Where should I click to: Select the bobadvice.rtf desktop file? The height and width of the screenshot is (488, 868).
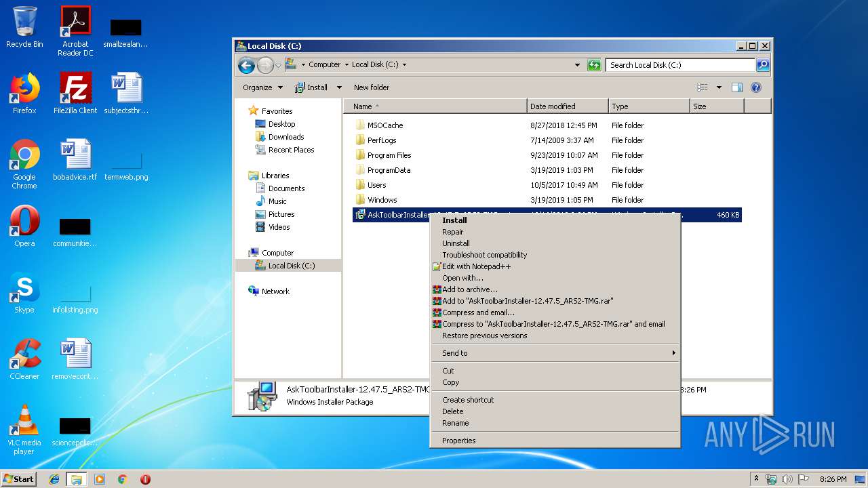click(x=75, y=160)
